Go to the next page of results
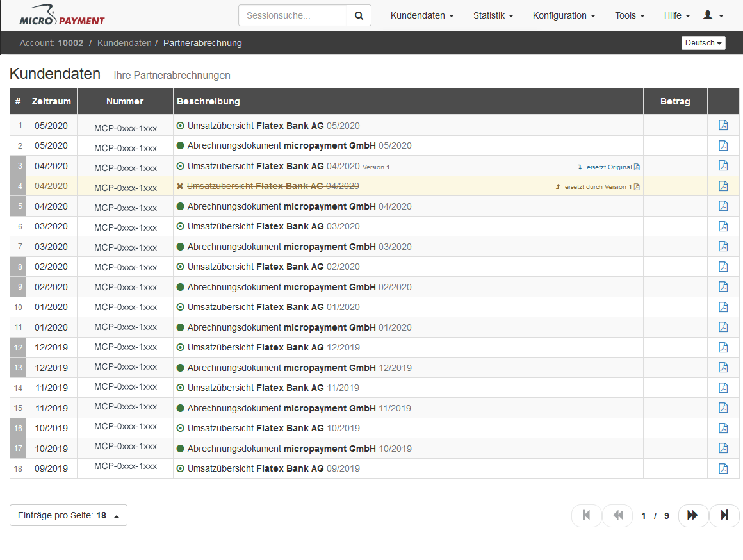The width and height of the screenshot is (743, 560). (x=693, y=515)
